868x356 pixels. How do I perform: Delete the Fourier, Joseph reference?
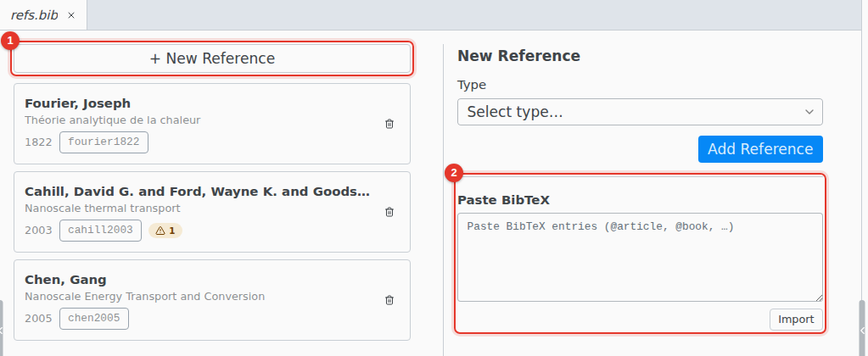tap(389, 124)
